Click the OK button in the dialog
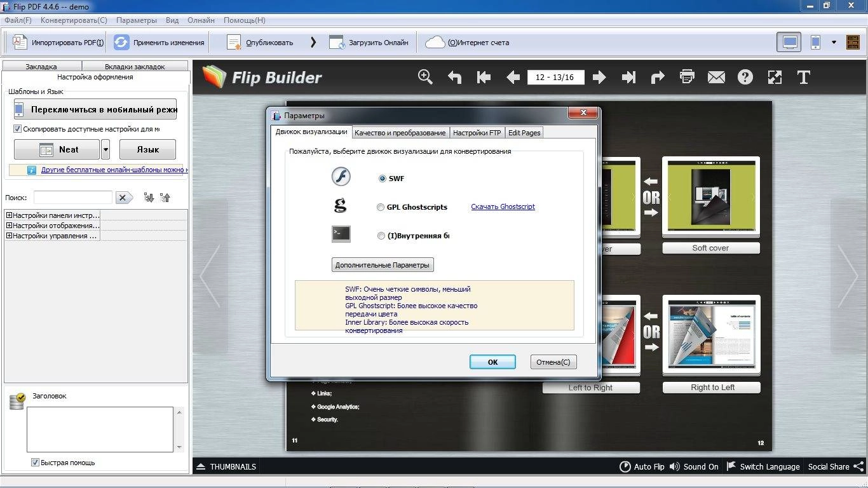 click(x=492, y=362)
